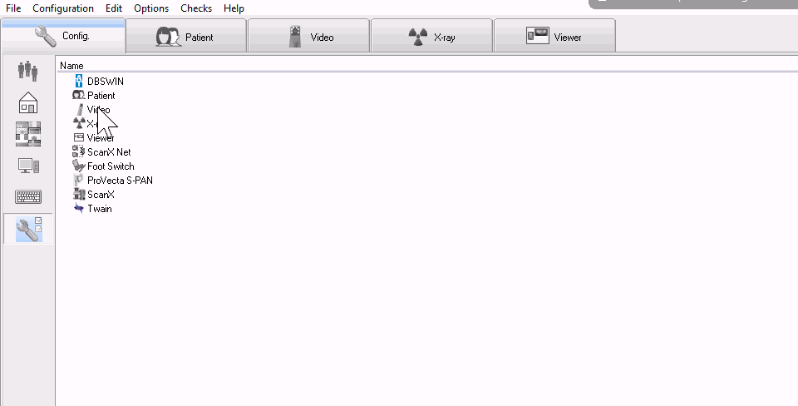Select the Patient list entry
798x406 pixels.
(x=101, y=96)
